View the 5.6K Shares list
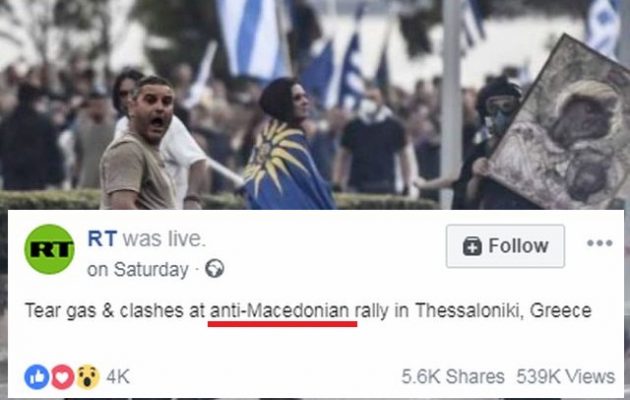 pyautogui.click(x=453, y=377)
